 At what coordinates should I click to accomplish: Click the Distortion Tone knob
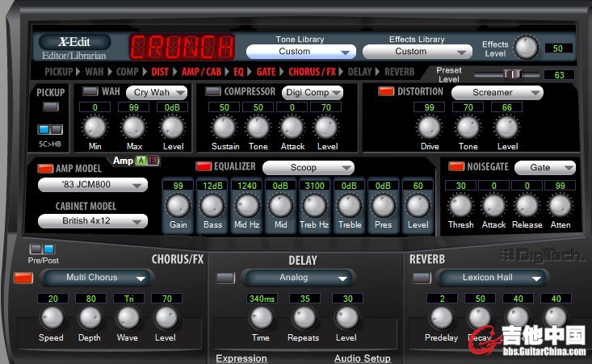tap(468, 127)
